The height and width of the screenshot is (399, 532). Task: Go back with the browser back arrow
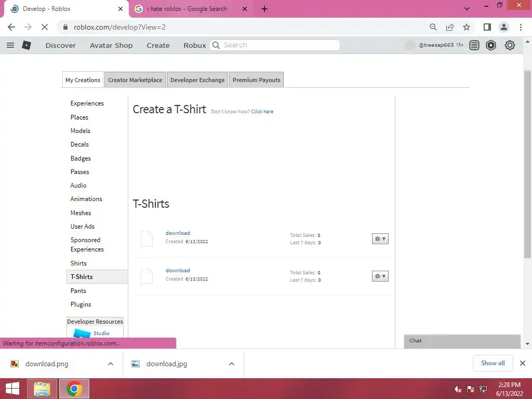(11, 27)
